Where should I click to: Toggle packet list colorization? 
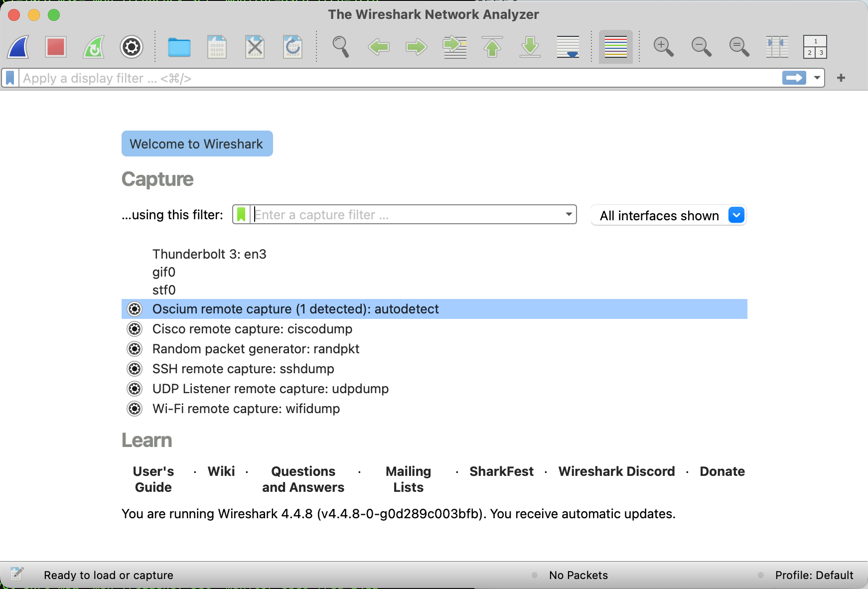616,47
